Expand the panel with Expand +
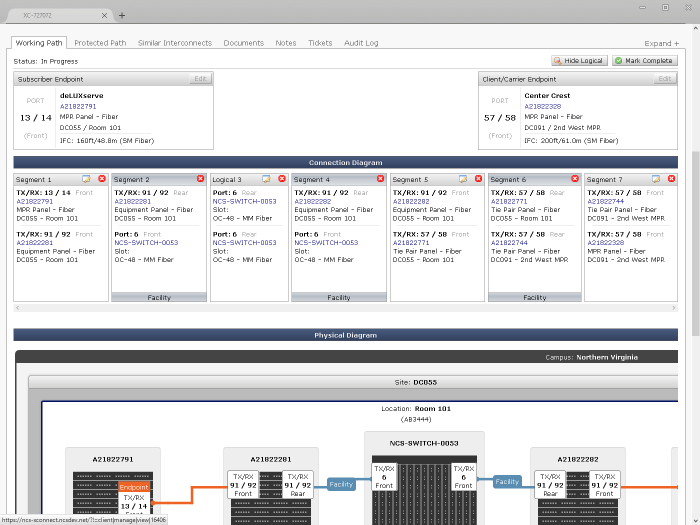Screen dimensions: 700x525 [661, 44]
